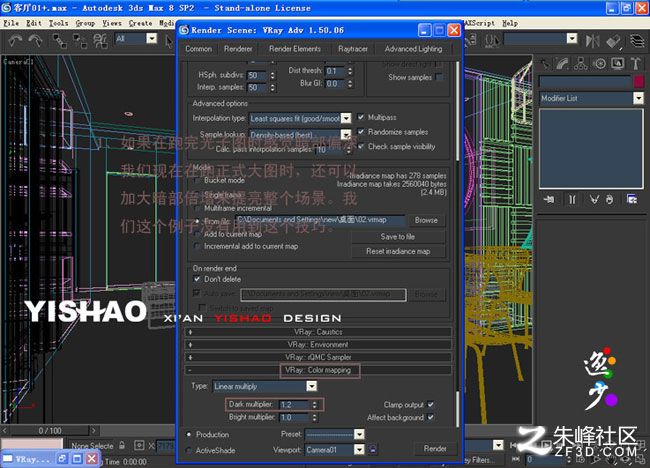This screenshot has height=468, width=650.
Task: Open the Hierarchy command panel tab
Action: click(581, 63)
